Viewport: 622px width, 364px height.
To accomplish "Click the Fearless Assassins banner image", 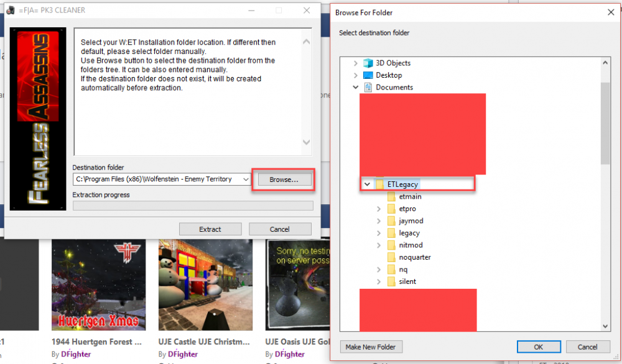I will [38, 119].
